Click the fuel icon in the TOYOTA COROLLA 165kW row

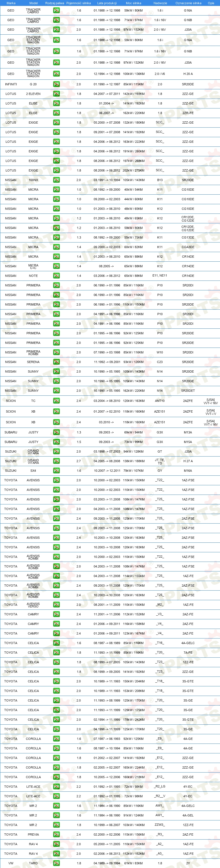56,767
